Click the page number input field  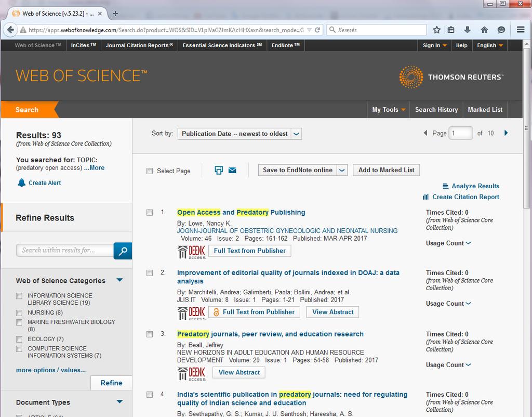pyautogui.click(x=461, y=133)
